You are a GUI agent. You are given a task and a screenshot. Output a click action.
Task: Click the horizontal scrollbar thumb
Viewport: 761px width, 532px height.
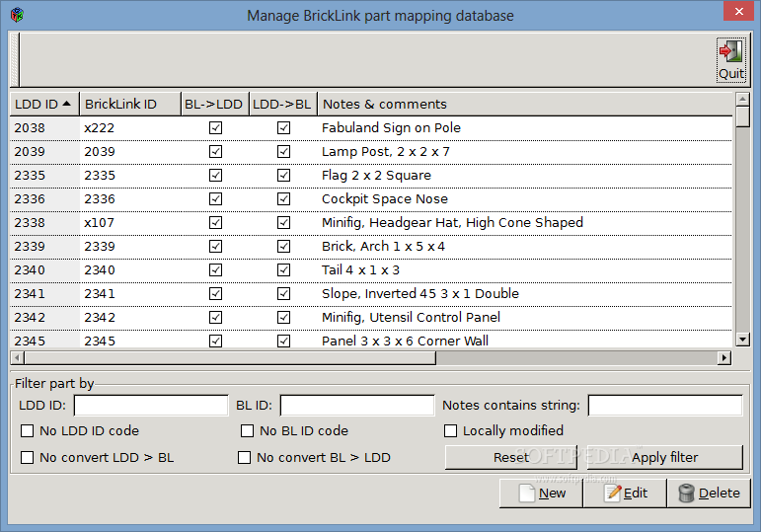point(230,357)
